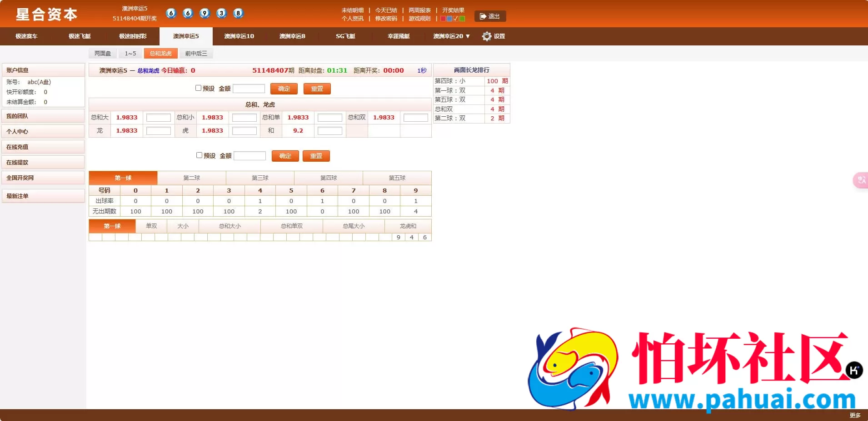This screenshot has width=868, height=421.
Task: Click the last lottery ball showing 8
Action: pyautogui.click(x=238, y=13)
